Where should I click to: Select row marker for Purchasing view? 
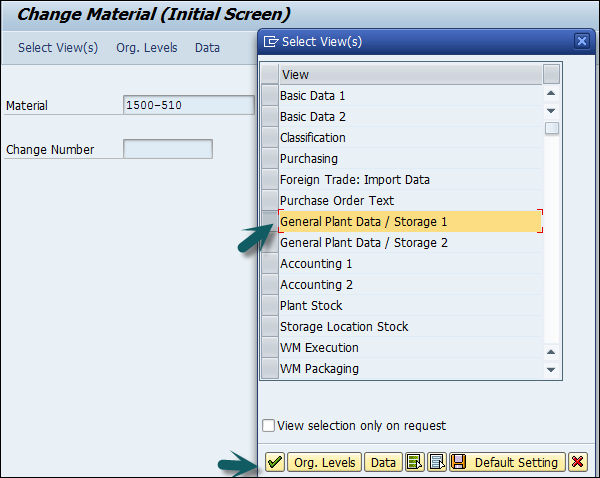[270, 159]
